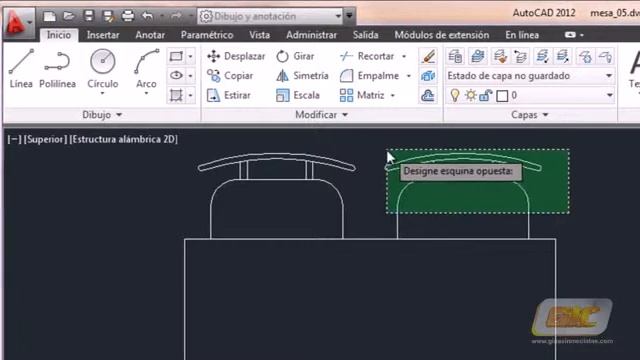Viewport: 640px width, 360px height.
Task: Click the Offset (Desfase) icon
Action: coord(428,95)
